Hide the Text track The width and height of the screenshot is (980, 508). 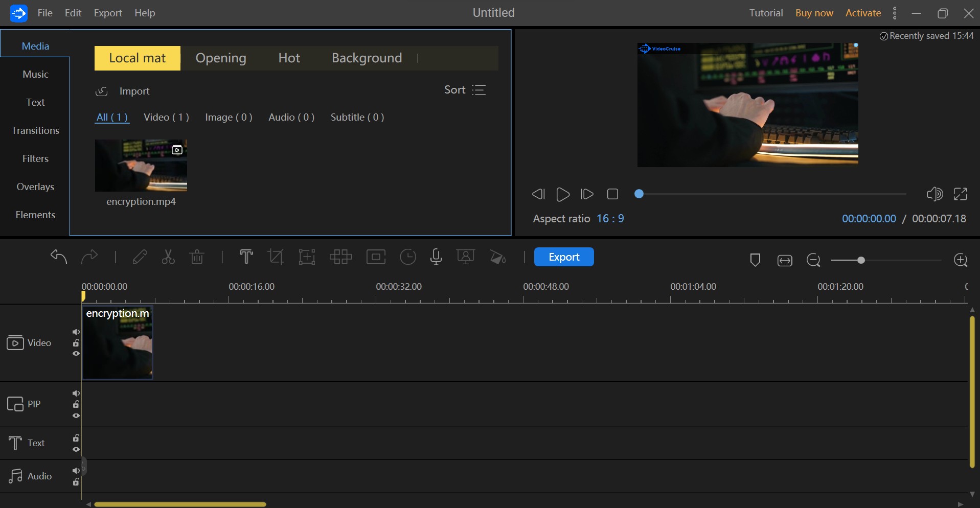(x=76, y=450)
